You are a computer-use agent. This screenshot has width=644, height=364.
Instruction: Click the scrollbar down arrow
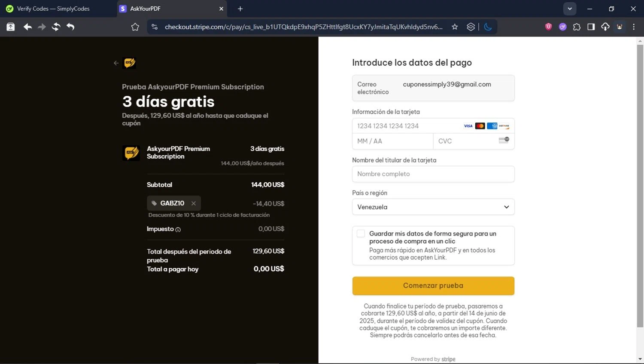(x=640, y=359)
